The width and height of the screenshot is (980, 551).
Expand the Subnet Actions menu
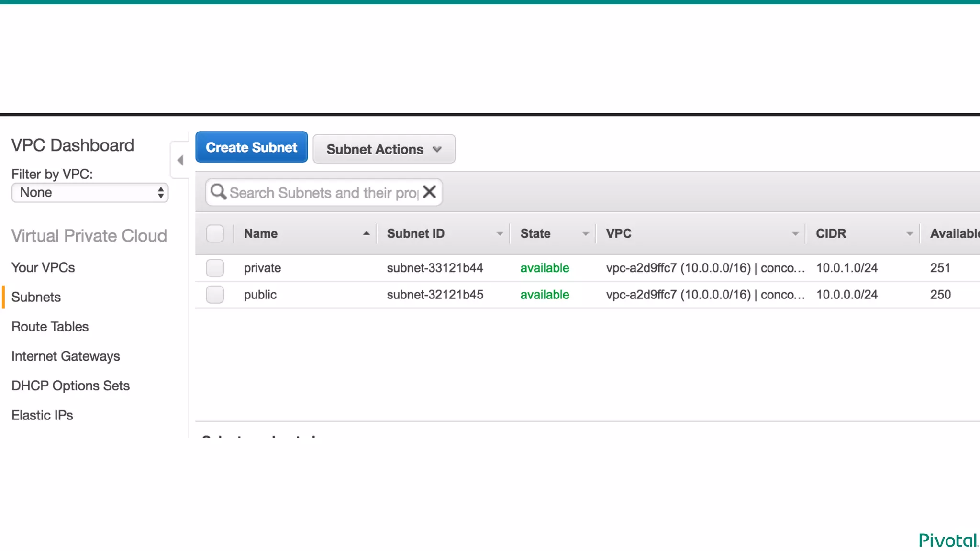[x=384, y=149]
